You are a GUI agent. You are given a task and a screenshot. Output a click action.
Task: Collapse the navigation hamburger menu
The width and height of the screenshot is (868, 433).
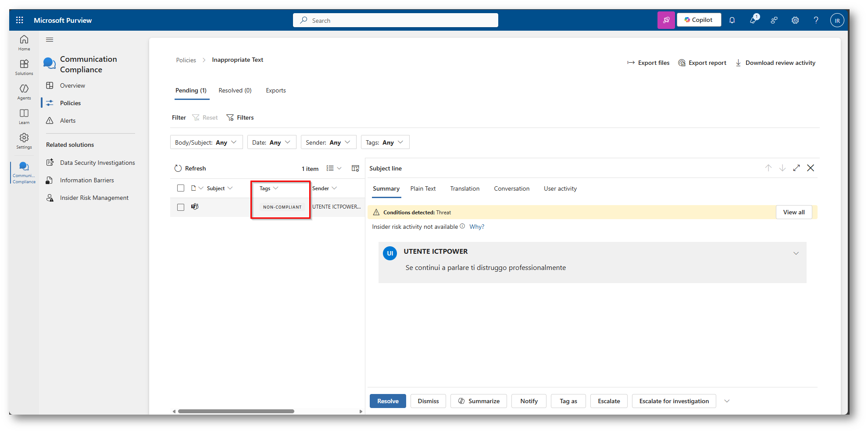click(x=50, y=40)
